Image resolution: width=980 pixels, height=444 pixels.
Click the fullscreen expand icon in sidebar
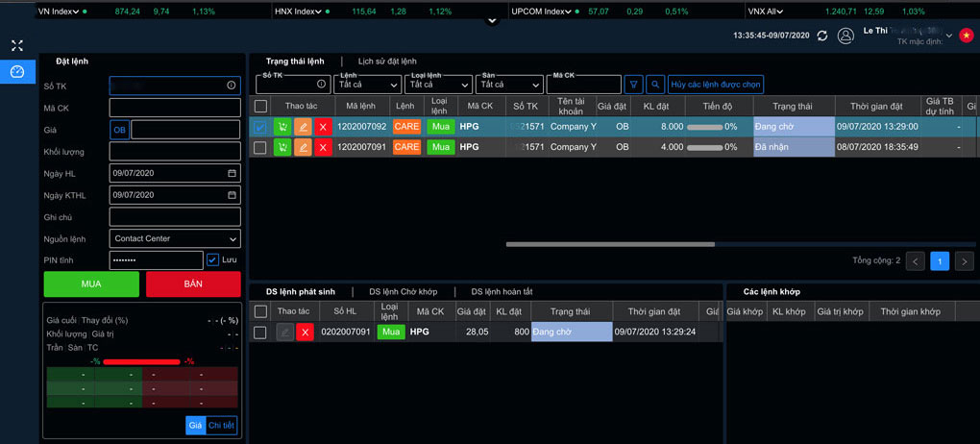(17, 45)
